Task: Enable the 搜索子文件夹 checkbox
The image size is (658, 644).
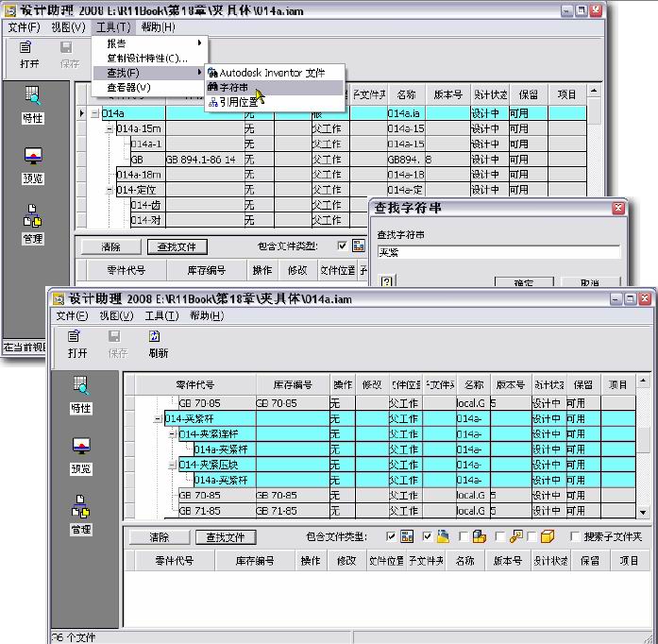Action: pyautogui.click(x=575, y=536)
